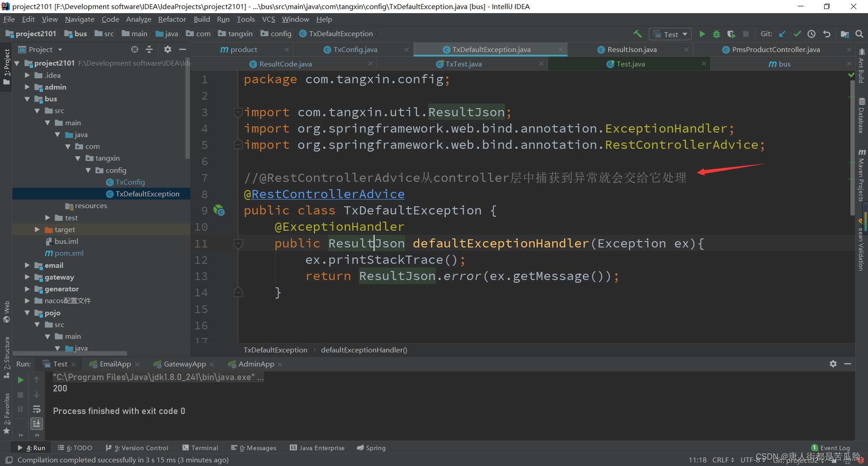Open the Java Enterprise tool window

[x=317, y=448]
